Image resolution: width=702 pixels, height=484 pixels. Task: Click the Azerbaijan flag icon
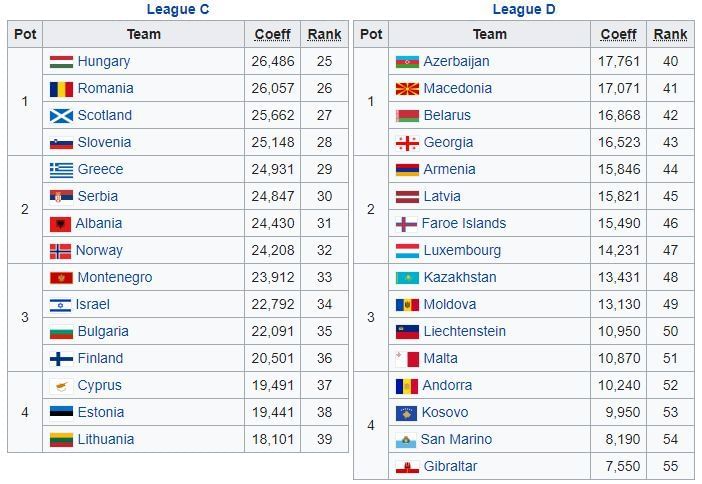pyautogui.click(x=407, y=62)
